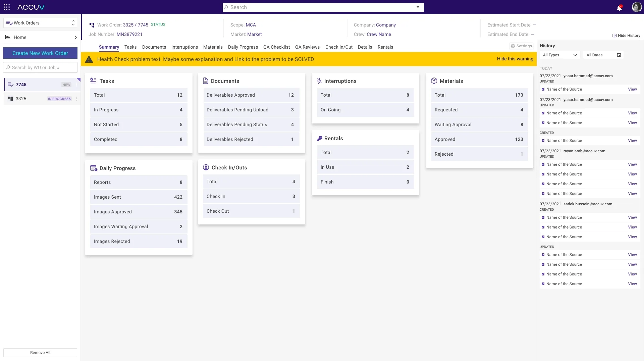Open the apps grid launcher icon
The height and width of the screenshot is (361, 644).
(x=7, y=7)
